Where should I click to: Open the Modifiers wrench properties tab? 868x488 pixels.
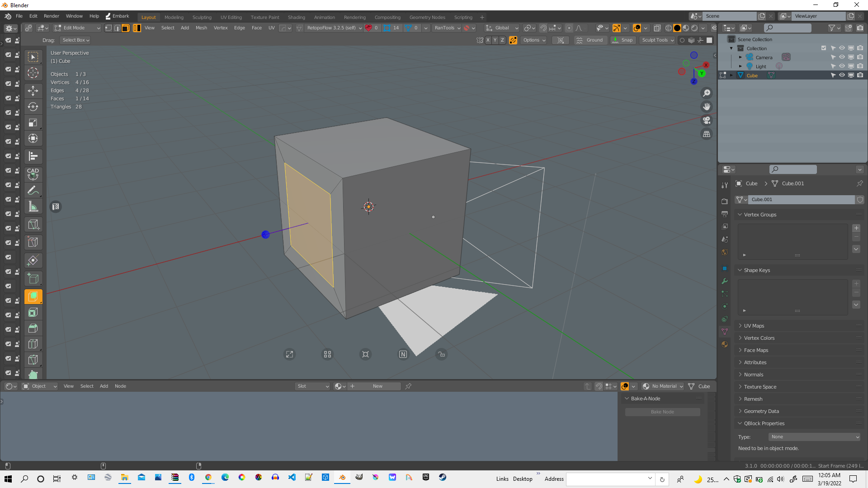pyautogui.click(x=725, y=281)
